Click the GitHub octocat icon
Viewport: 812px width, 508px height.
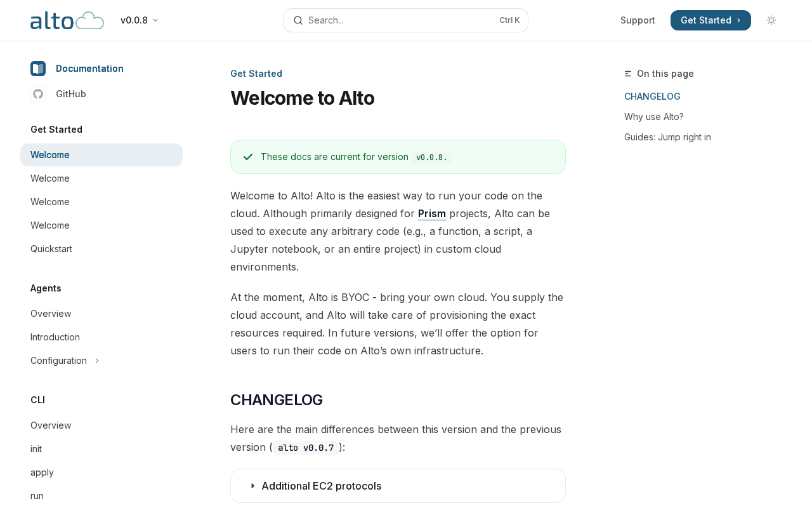pos(38,94)
